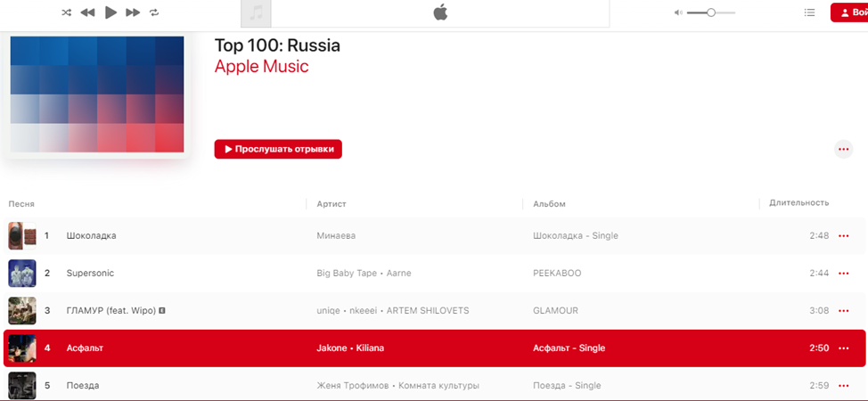868x401 pixels.
Task: Click the GLAMOUR album link
Action: [x=555, y=311]
